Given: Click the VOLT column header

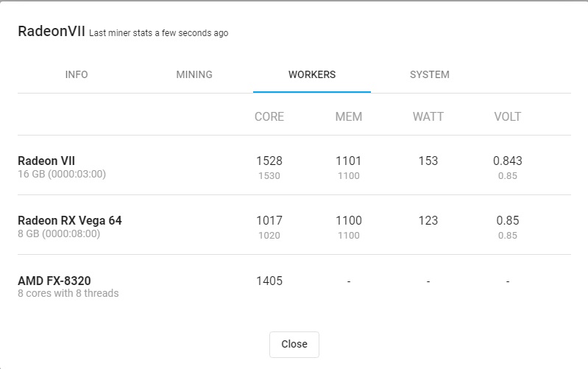Looking at the screenshot, I should click(508, 117).
